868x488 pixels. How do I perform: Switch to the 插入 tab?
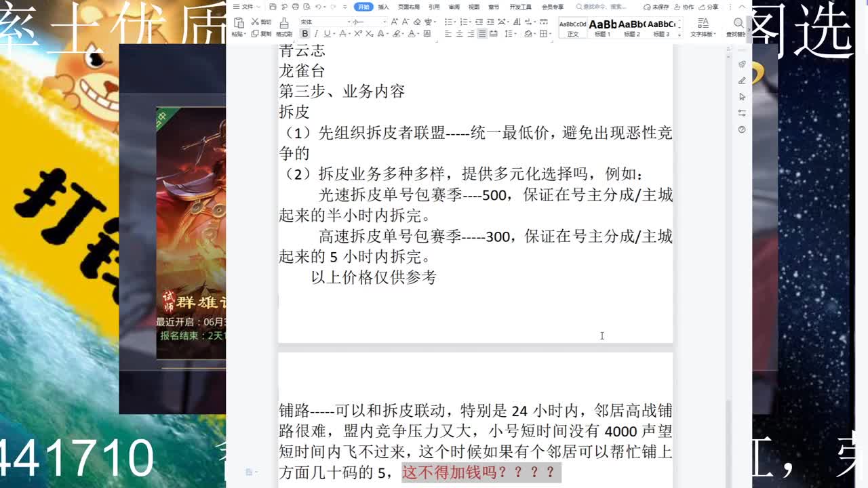(x=383, y=7)
